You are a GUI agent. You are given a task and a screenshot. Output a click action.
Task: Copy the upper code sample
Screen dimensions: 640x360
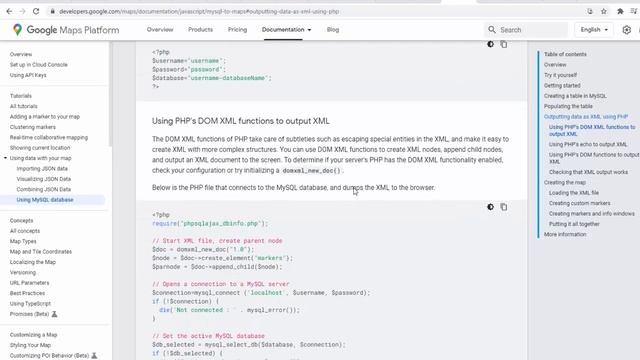pyautogui.click(x=504, y=44)
